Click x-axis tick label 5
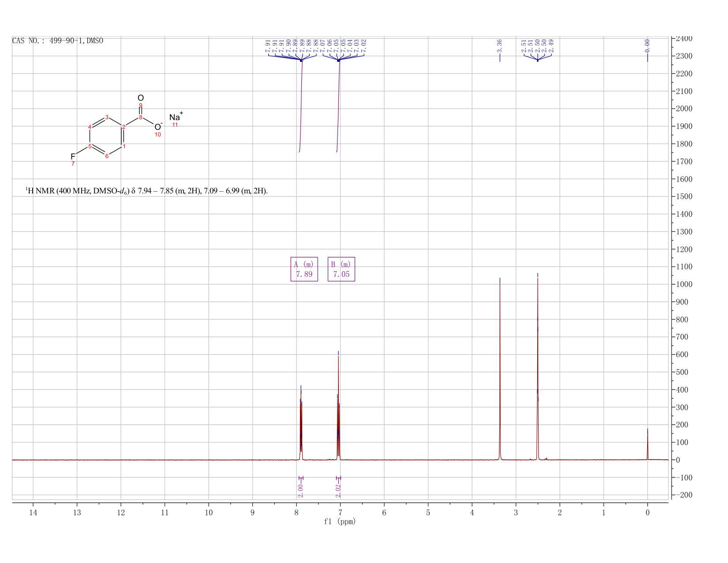This screenshot has width=728, height=563. point(428,513)
